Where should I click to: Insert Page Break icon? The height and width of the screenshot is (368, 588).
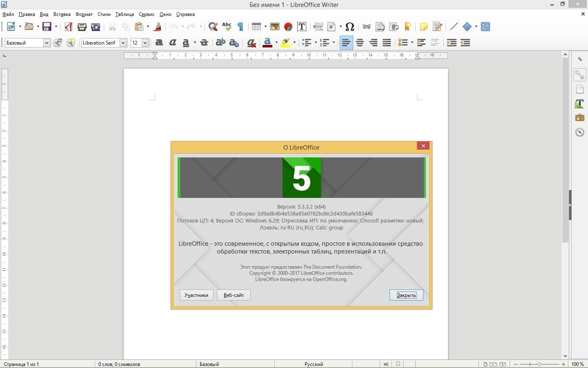pos(318,27)
